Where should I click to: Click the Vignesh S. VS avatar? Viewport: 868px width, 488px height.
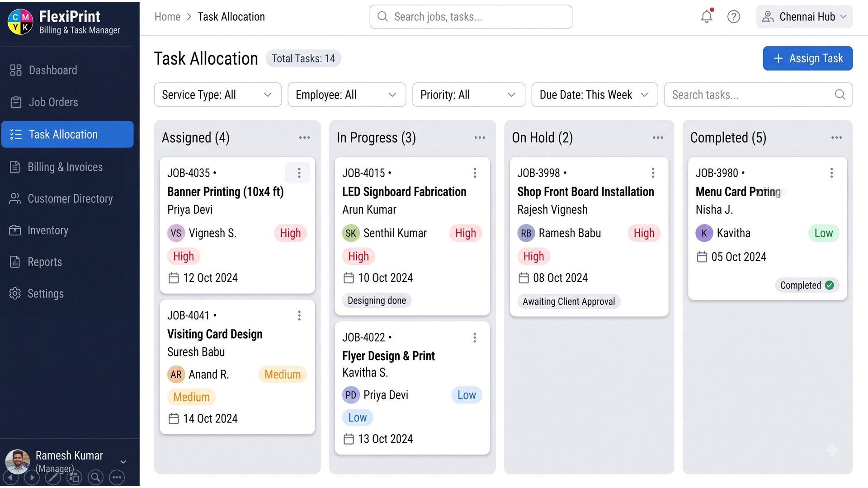[x=176, y=233]
